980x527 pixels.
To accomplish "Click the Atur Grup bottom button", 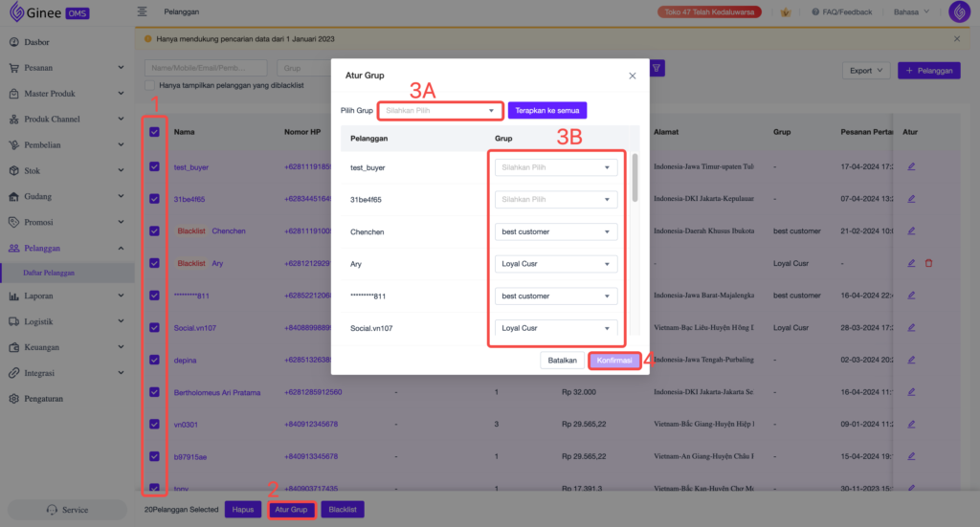I will coord(291,510).
